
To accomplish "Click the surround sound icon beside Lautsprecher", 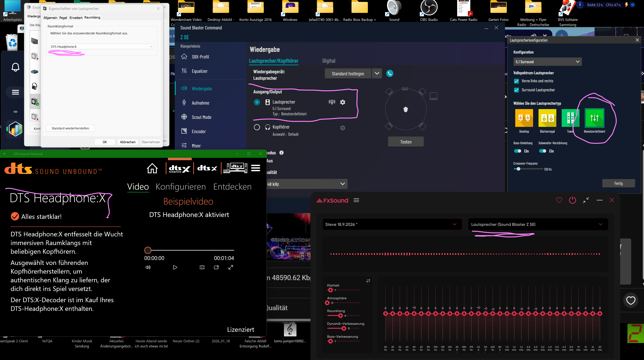I will (x=332, y=102).
